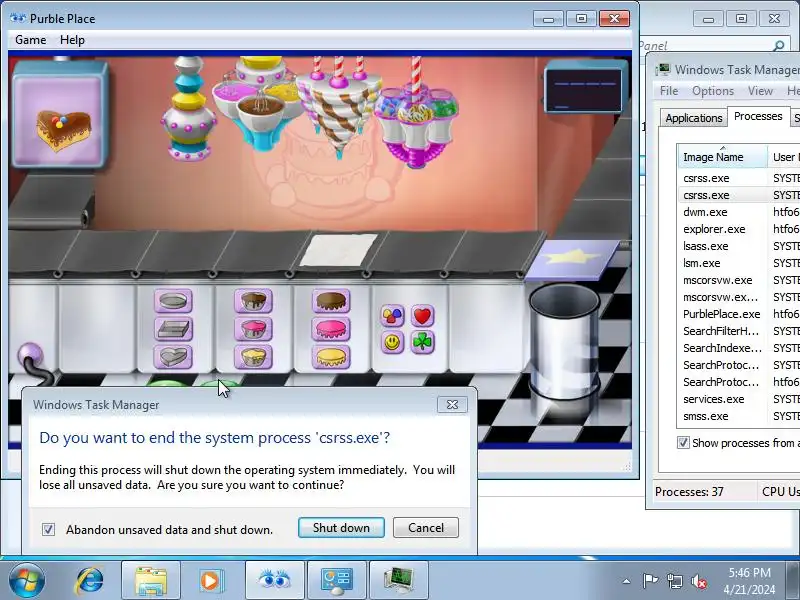Select services.exe process row
Viewport: 800px width, 600px height.
[739, 399]
